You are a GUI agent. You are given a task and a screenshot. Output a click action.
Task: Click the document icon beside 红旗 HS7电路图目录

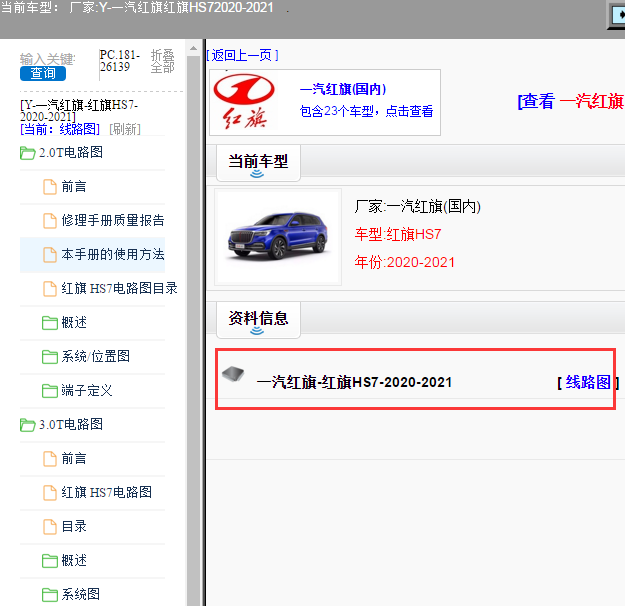click(x=50, y=288)
